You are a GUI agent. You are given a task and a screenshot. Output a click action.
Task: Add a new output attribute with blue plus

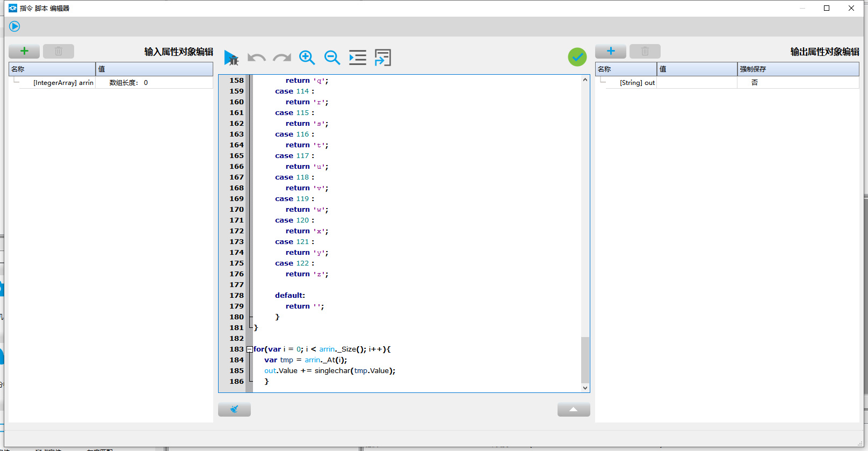coord(611,51)
